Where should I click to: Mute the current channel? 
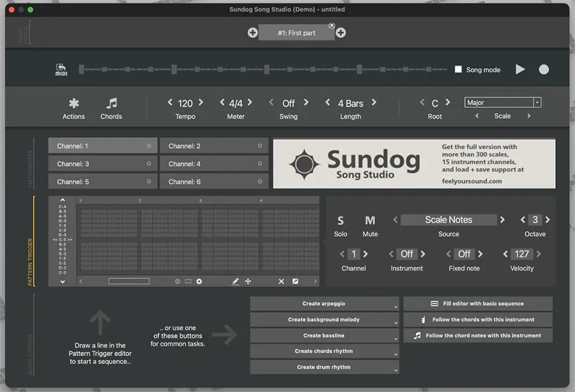pyautogui.click(x=370, y=221)
